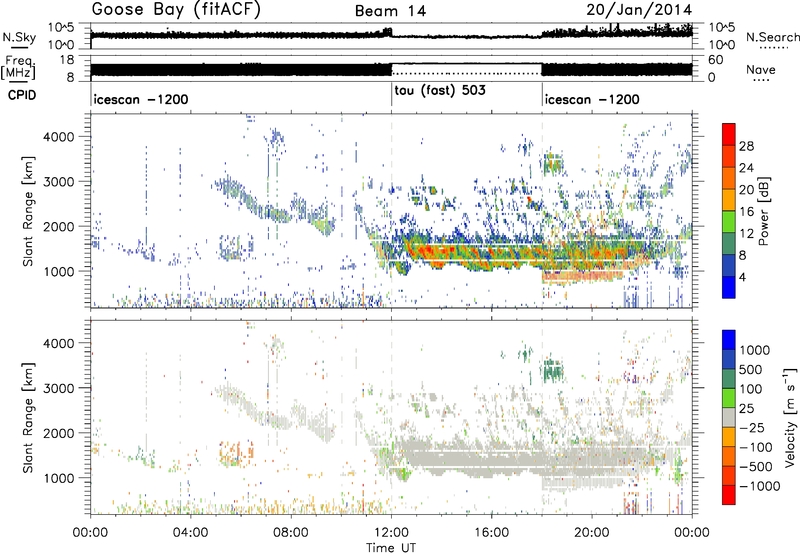Viewport: 800px width, 554px height.
Task: Click the '-1000' Velocity scale value
Action: tap(760, 486)
